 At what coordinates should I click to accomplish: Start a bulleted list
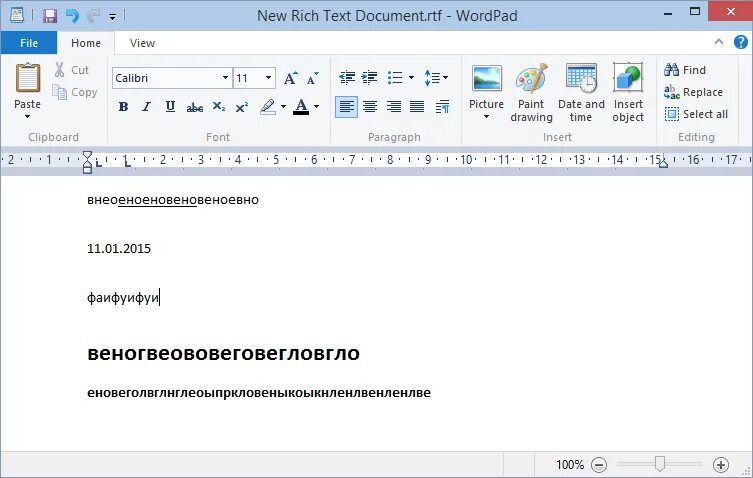(395, 77)
